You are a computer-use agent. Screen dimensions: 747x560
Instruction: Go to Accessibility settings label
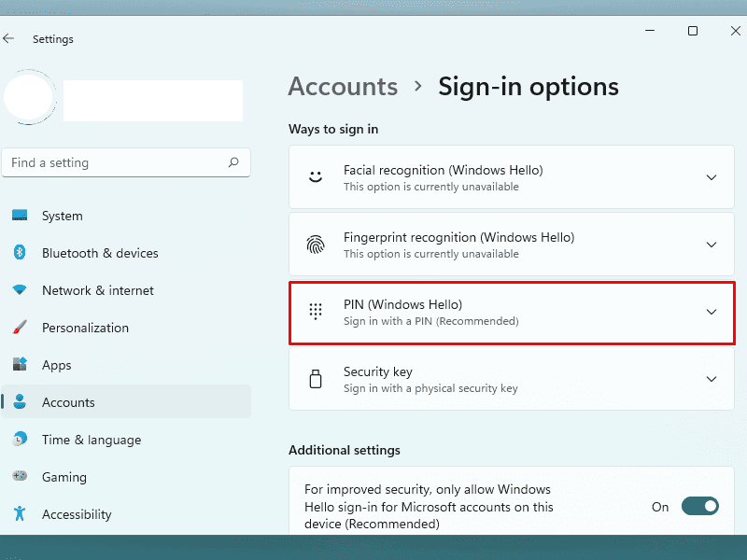click(77, 514)
